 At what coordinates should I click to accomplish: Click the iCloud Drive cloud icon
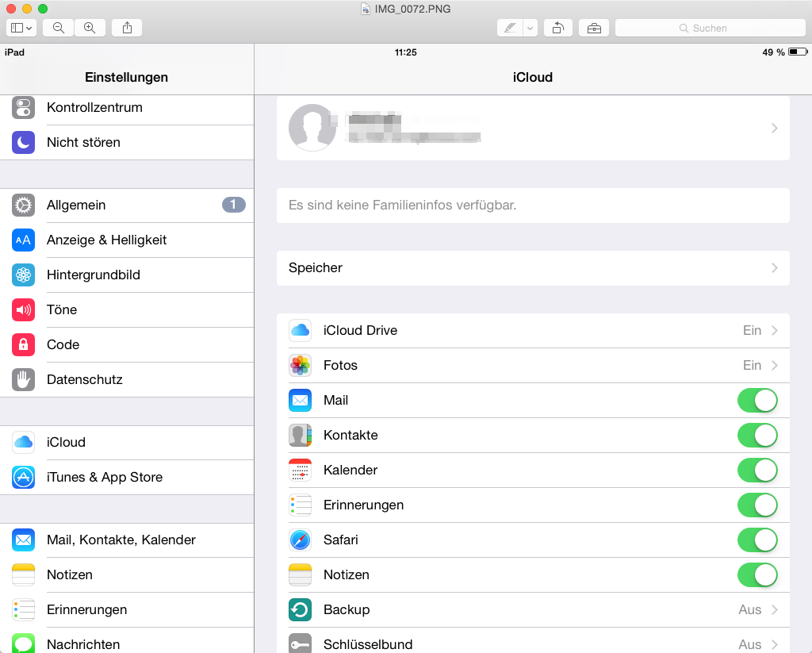tap(301, 331)
